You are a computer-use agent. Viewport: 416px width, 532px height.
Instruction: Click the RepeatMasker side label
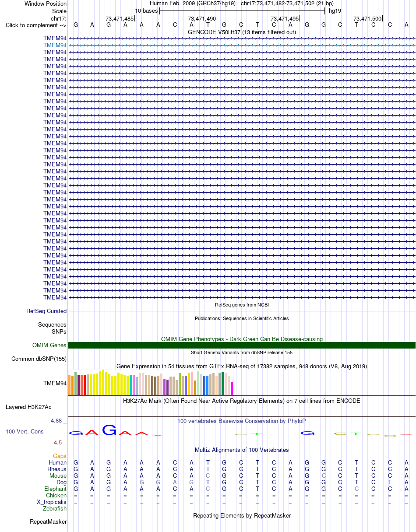[48, 522]
